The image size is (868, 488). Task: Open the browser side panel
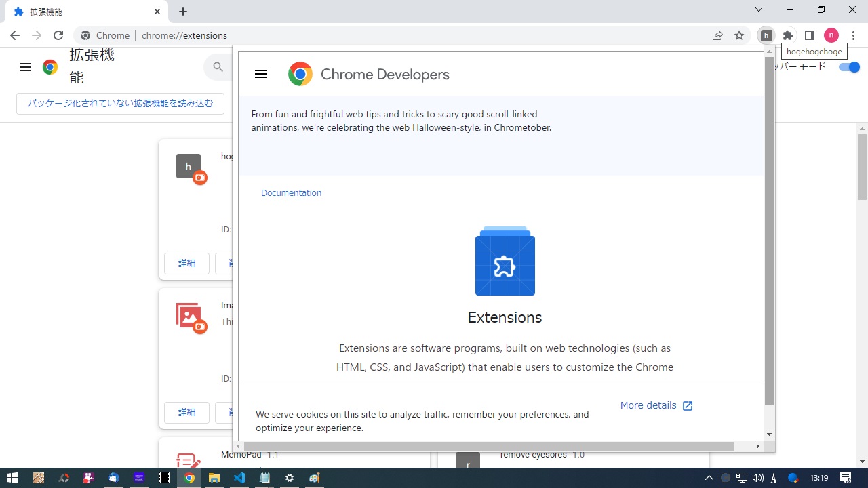point(809,35)
